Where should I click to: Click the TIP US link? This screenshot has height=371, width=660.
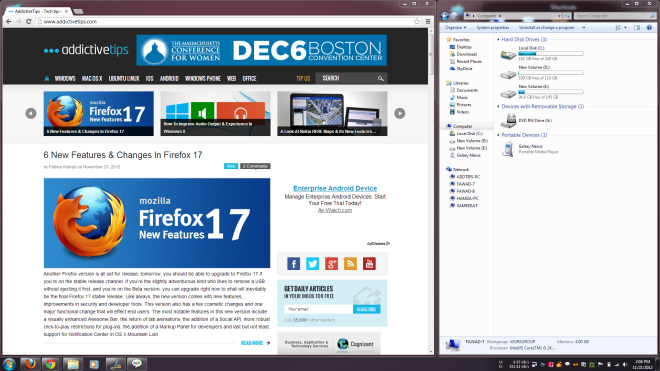[x=303, y=79]
